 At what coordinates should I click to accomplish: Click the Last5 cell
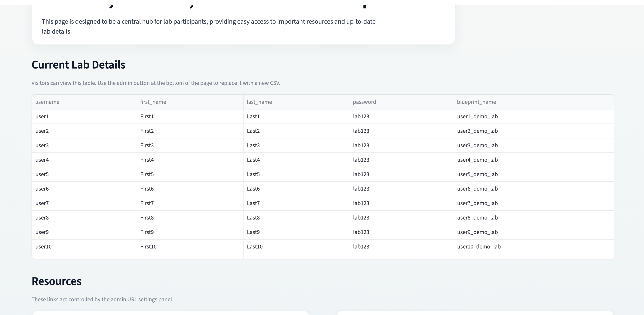(x=296, y=175)
